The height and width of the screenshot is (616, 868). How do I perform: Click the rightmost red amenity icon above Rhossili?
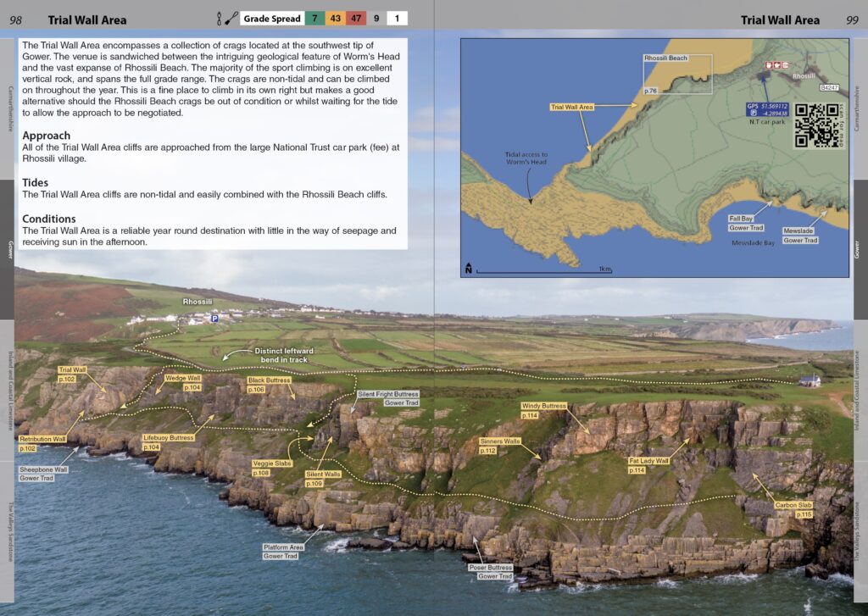pyautogui.click(x=784, y=64)
